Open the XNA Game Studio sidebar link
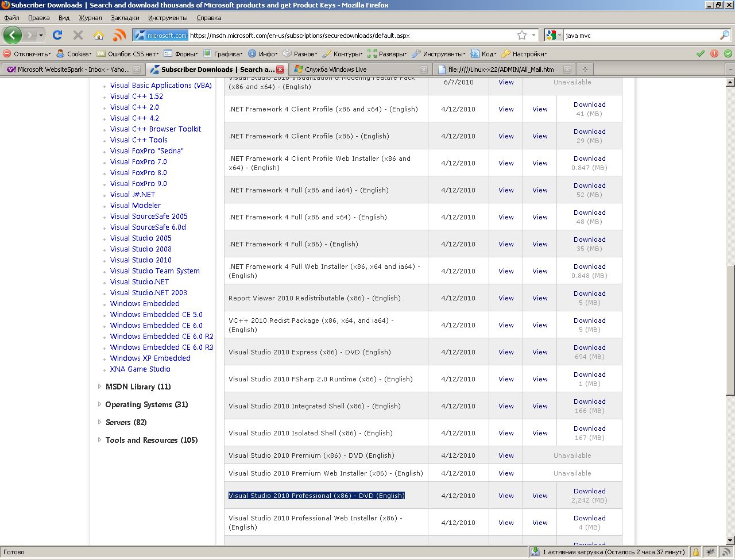The height and width of the screenshot is (560, 735). (x=140, y=369)
